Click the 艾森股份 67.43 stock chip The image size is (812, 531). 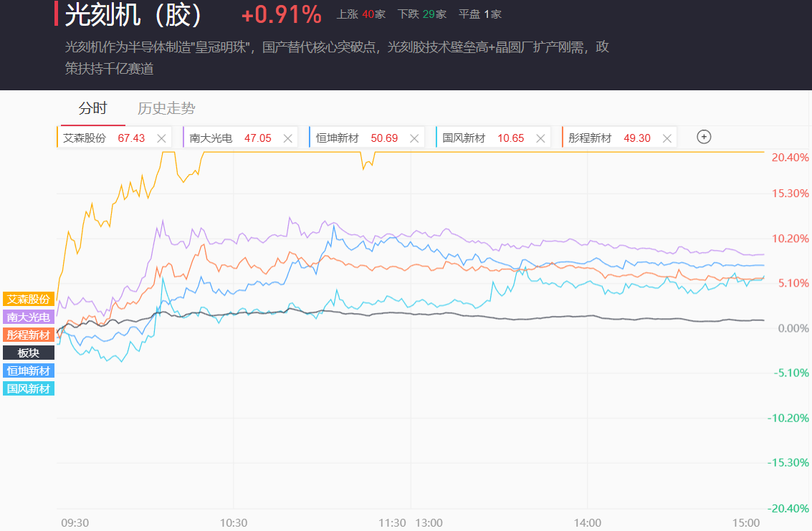(103, 138)
